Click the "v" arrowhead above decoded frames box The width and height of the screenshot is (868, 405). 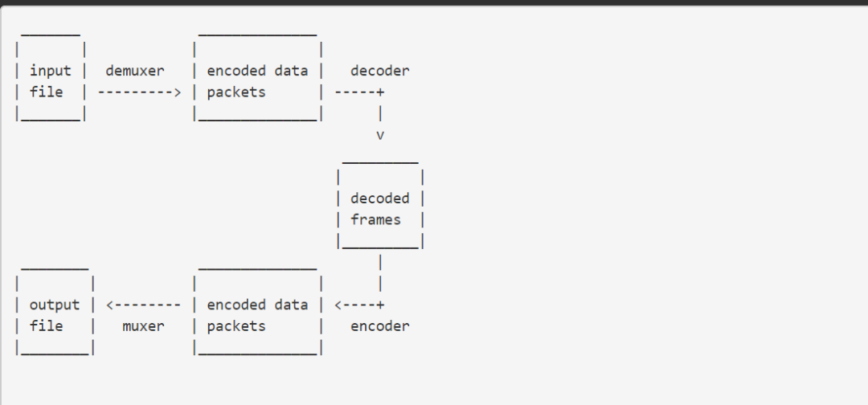pyautogui.click(x=380, y=134)
